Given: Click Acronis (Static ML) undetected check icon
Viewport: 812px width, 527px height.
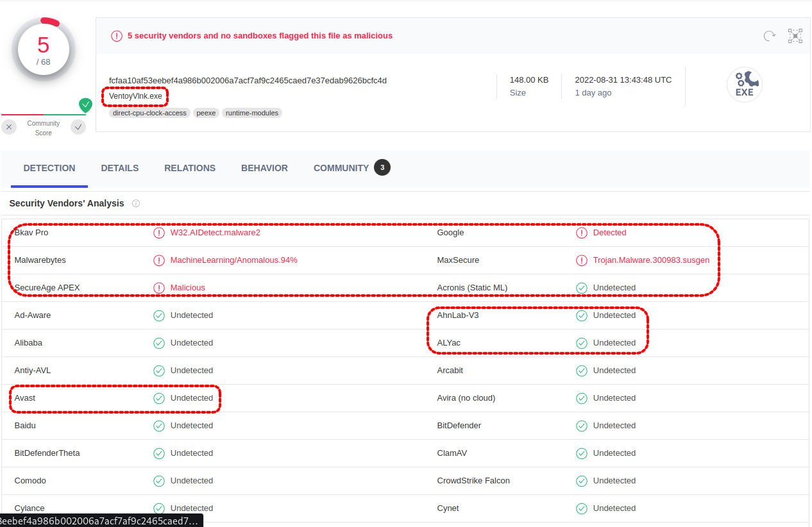Looking at the screenshot, I should (x=582, y=288).
